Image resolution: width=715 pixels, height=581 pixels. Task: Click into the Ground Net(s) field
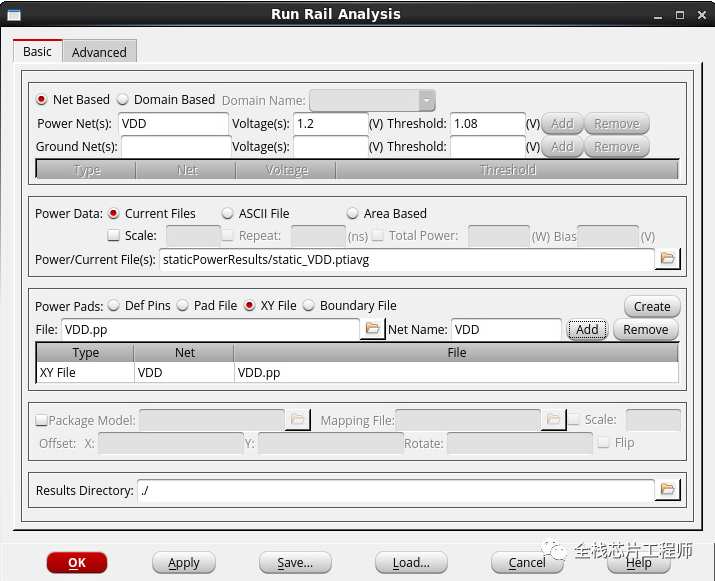pos(176,146)
